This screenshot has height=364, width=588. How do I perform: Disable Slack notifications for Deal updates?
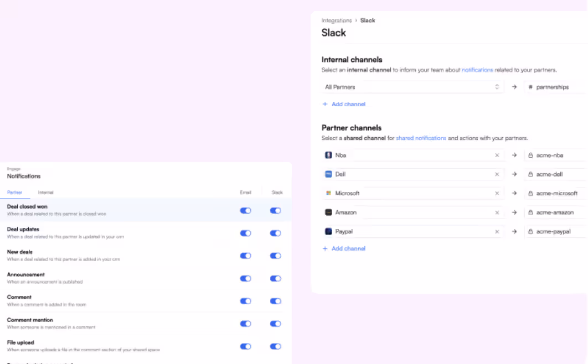[x=276, y=233]
